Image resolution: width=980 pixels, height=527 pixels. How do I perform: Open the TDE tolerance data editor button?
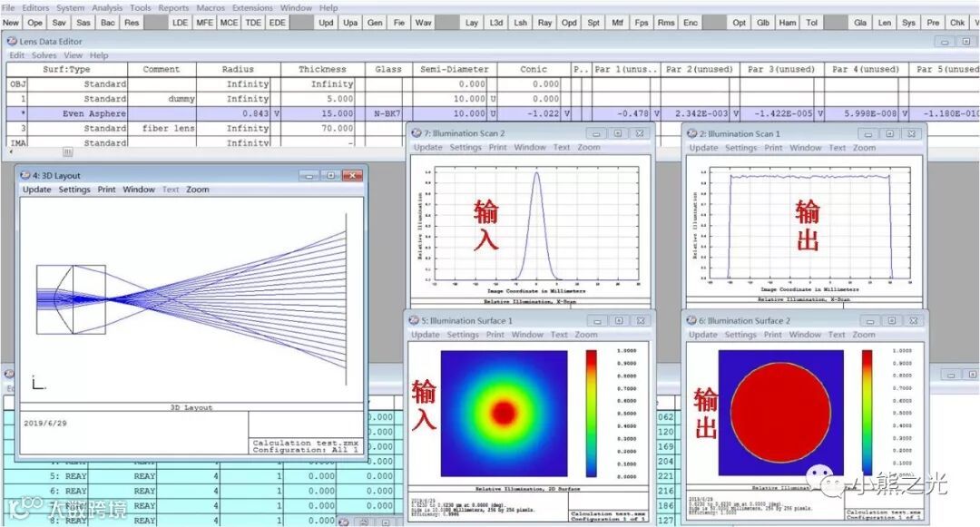tap(253, 23)
